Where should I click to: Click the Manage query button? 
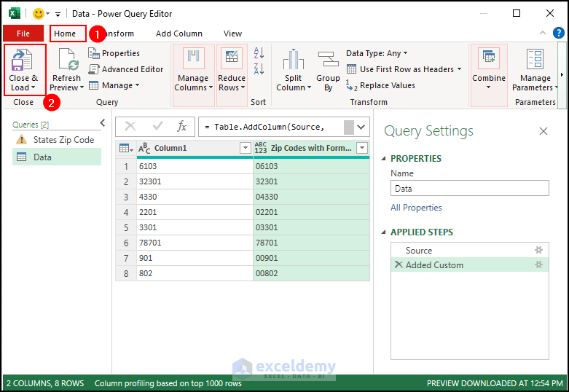(x=114, y=85)
